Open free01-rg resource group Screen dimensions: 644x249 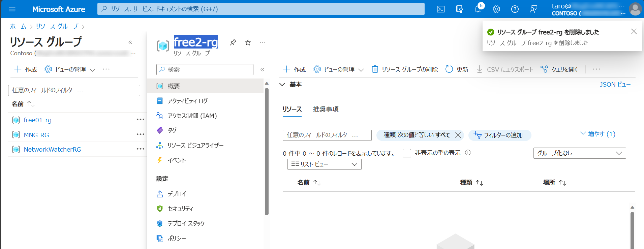click(37, 120)
